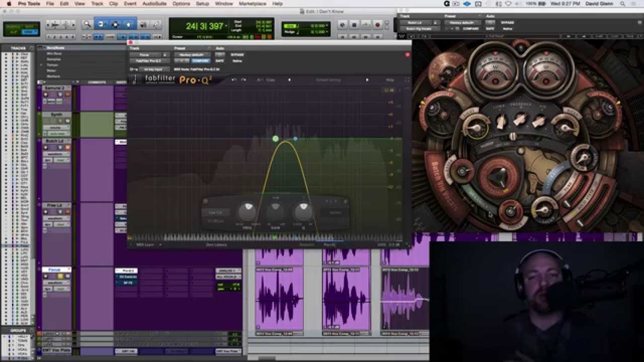Viewport: 644px width, 362px height.
Task: Go to next Pro-Q 2 preset arrow
Action: 367,80
